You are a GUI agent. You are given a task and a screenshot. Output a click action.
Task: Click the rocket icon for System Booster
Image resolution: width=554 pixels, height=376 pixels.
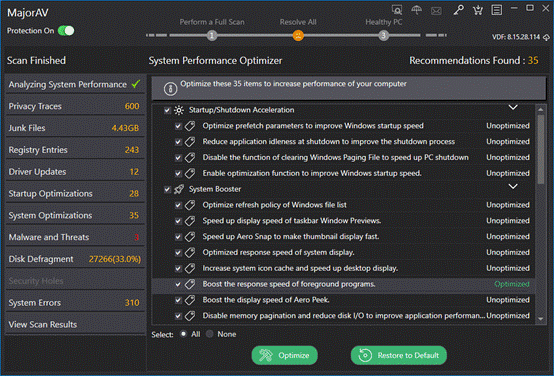[179, 189]
